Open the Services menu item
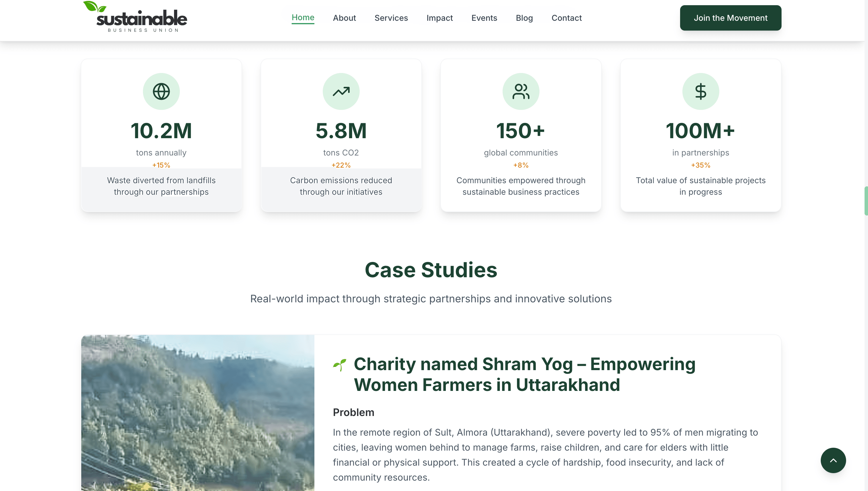The height and width of the screenshot is (491, 868). coord(391,18)
